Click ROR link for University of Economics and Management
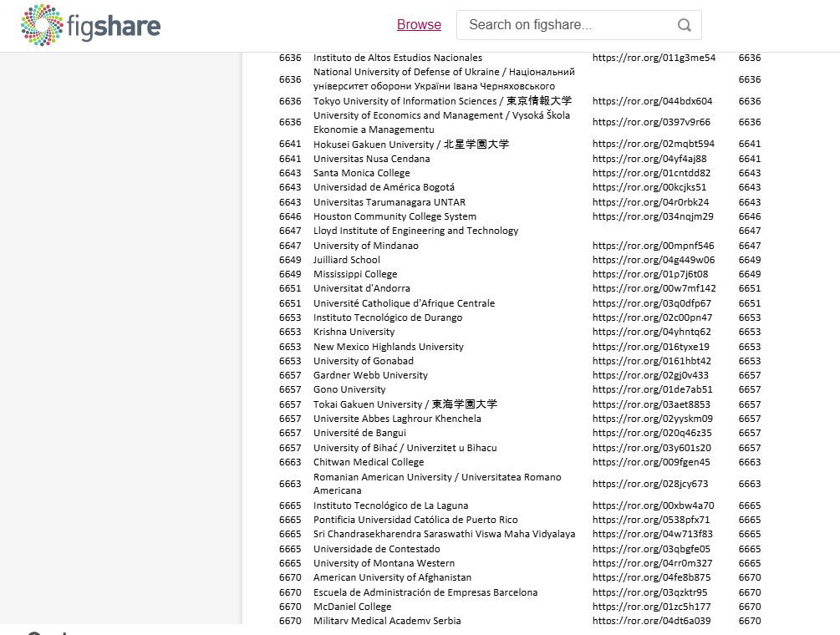 tap(651, 122)
